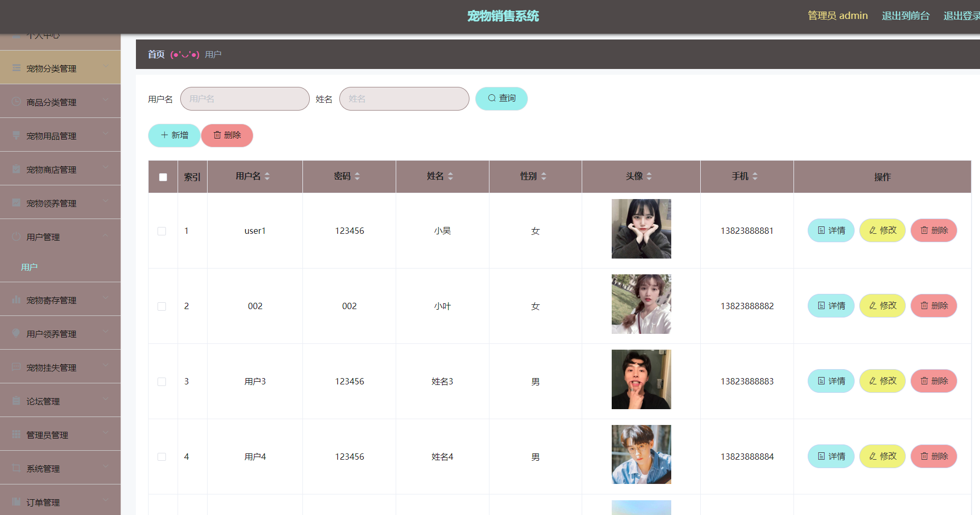Expand the 宠物商店管理 chevron
980x515 pixels.
tap(106, 167)
